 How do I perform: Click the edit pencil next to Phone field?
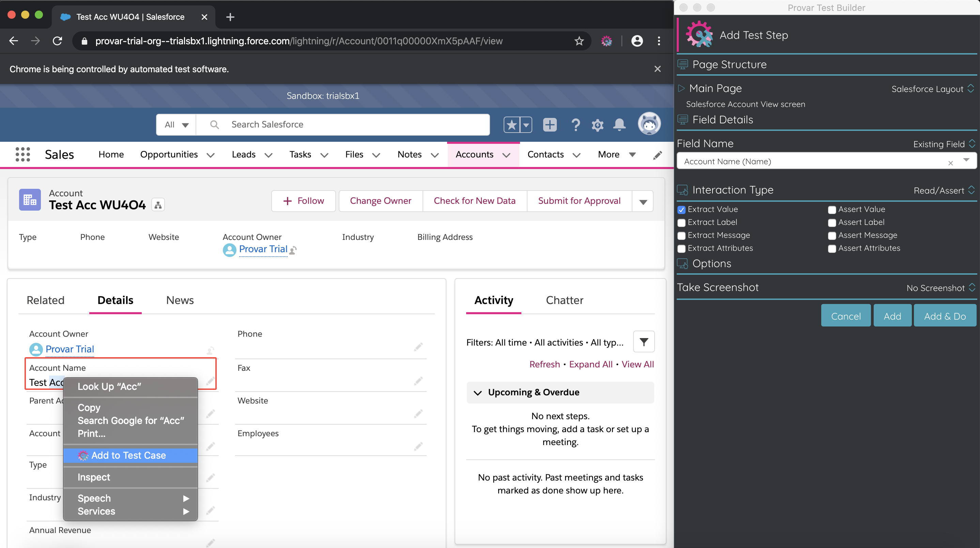(x=418, y=347)
